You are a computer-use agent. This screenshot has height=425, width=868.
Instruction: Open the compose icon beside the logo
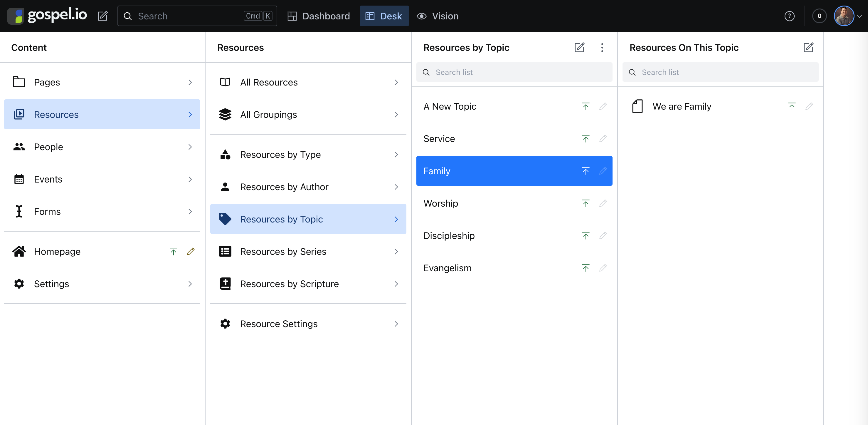click(102, 16)
